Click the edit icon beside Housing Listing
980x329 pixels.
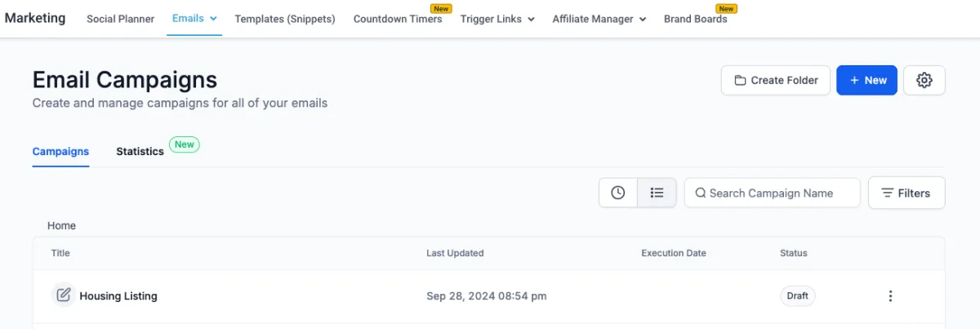[63, 296]
